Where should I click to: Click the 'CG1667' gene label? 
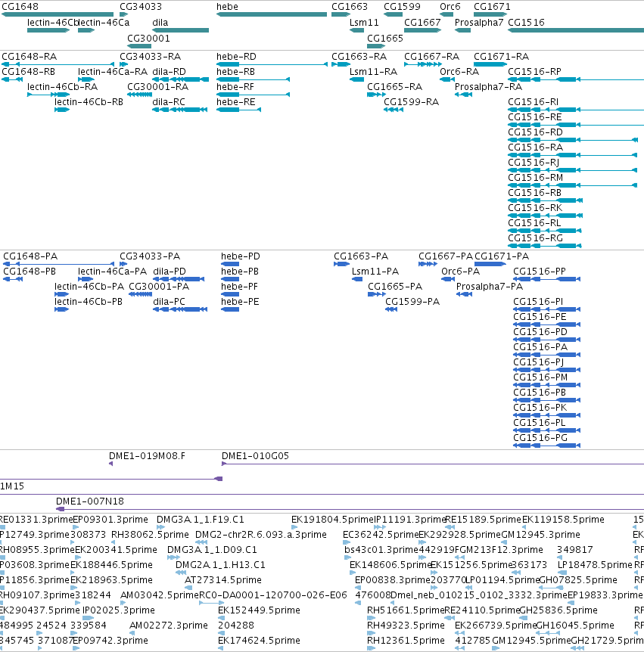tap(422, 23)
